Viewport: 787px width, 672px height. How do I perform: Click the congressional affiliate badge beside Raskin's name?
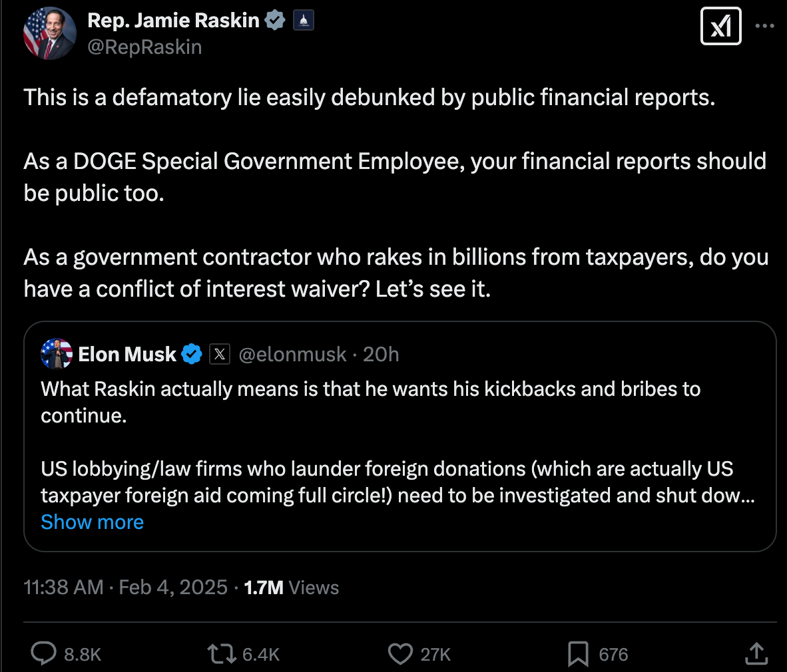click(x=303, y=20)
